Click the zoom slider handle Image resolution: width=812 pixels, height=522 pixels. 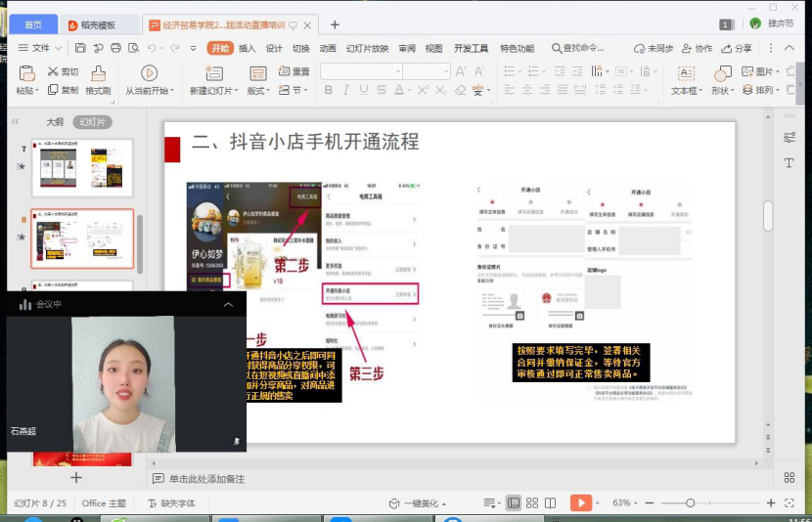690,502
